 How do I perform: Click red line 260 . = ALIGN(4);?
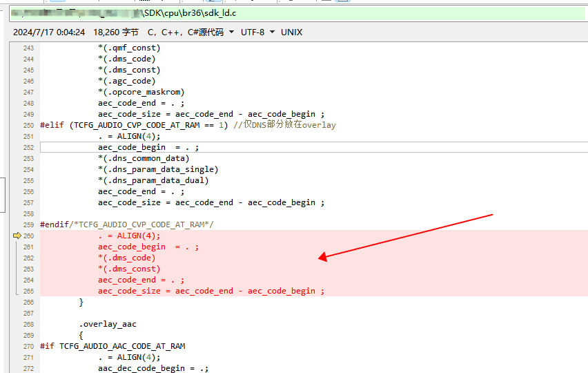click(129, 236)
